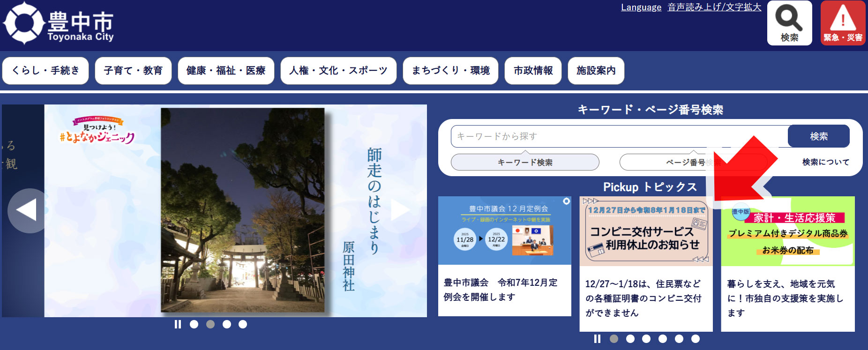Go to previous slide with left arrow
This screenshot has height=350, width=868.
[x=27, y=210]
